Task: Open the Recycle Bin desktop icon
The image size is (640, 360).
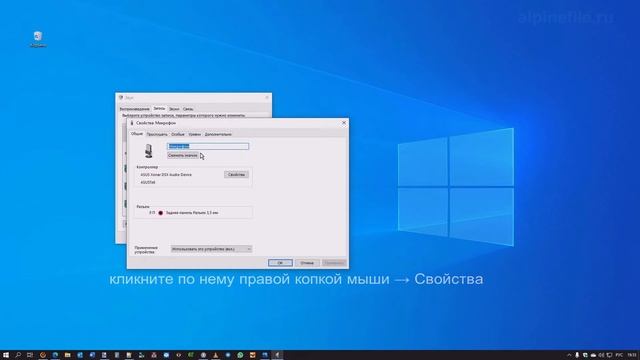Action: 38,39
